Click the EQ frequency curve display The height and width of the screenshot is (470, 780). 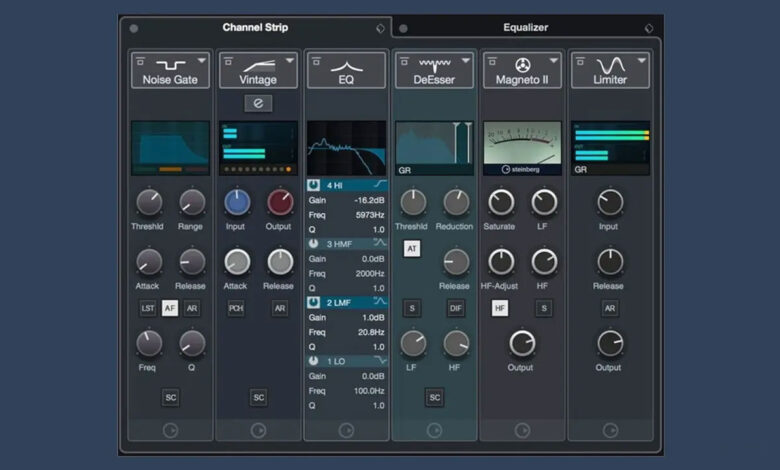coord(346,148)
